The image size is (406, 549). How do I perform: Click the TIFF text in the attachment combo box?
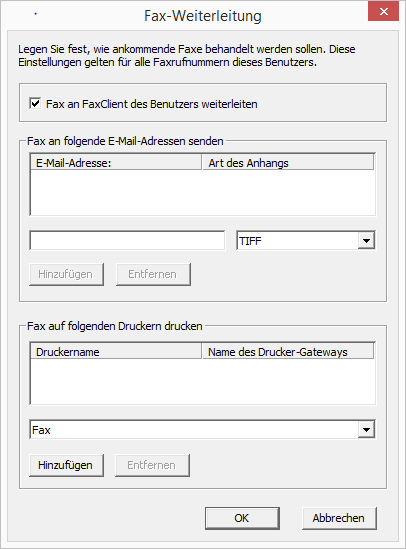[250, 241]
